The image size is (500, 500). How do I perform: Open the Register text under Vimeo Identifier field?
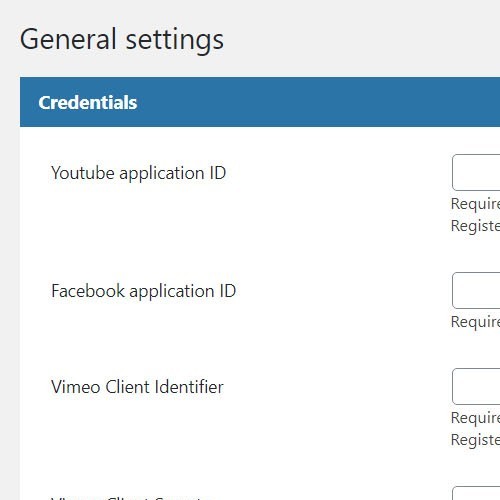coord(475,440)
